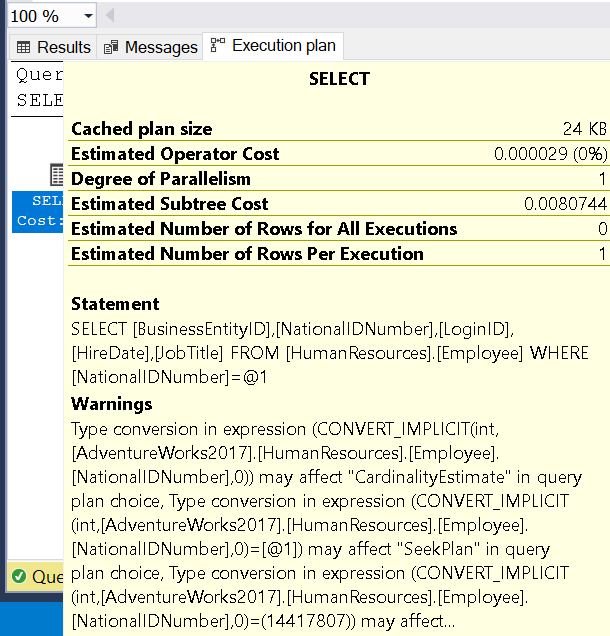Click the Cached plan size row
Screen dimensions: 610x636
339,129
